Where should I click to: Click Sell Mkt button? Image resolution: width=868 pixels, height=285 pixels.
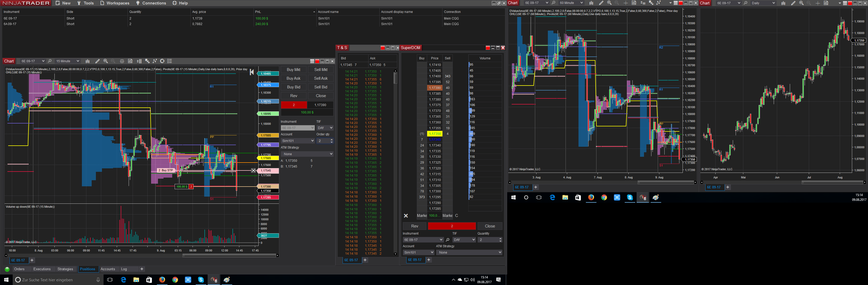point(321,70)
